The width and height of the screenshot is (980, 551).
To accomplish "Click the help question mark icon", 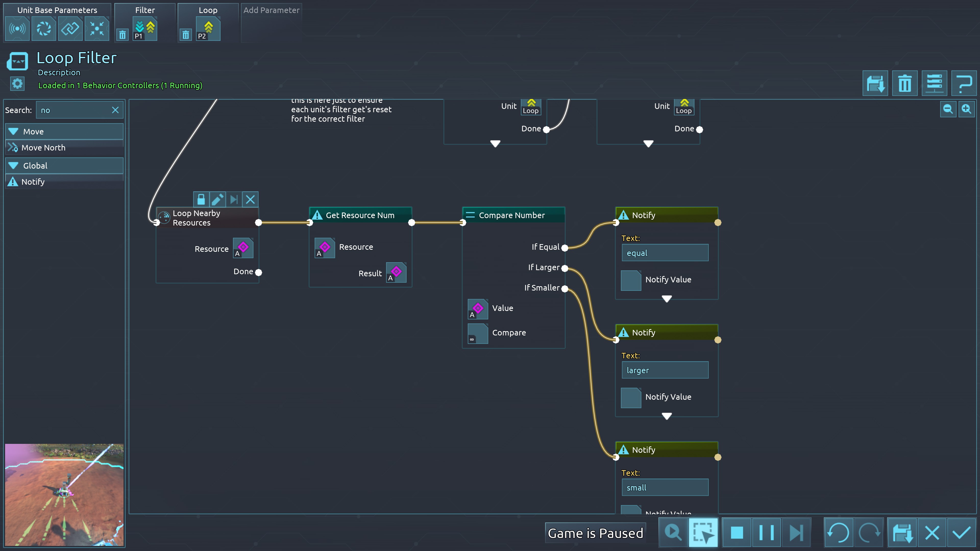I will [964, 83].
